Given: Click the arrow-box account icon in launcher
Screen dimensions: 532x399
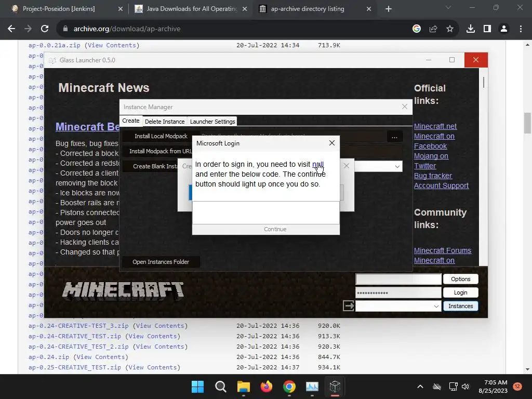Looking at the screenshot, I should (x=349, y=305).
